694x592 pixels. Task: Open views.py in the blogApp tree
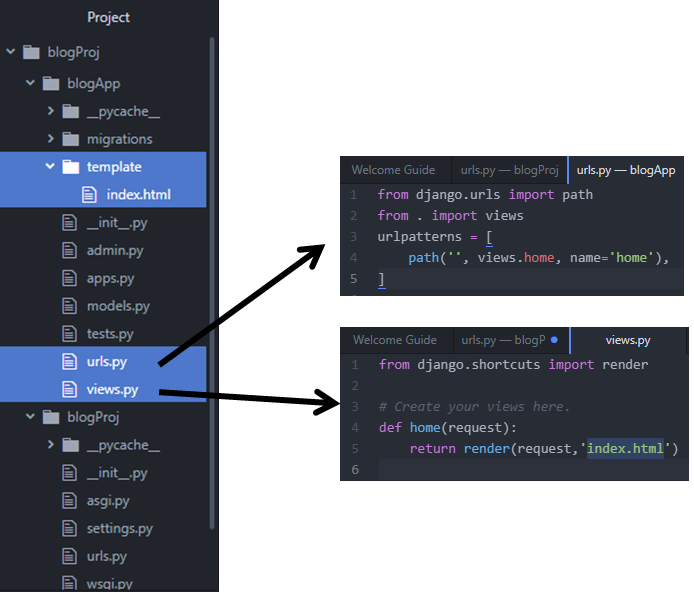point(113,389)
